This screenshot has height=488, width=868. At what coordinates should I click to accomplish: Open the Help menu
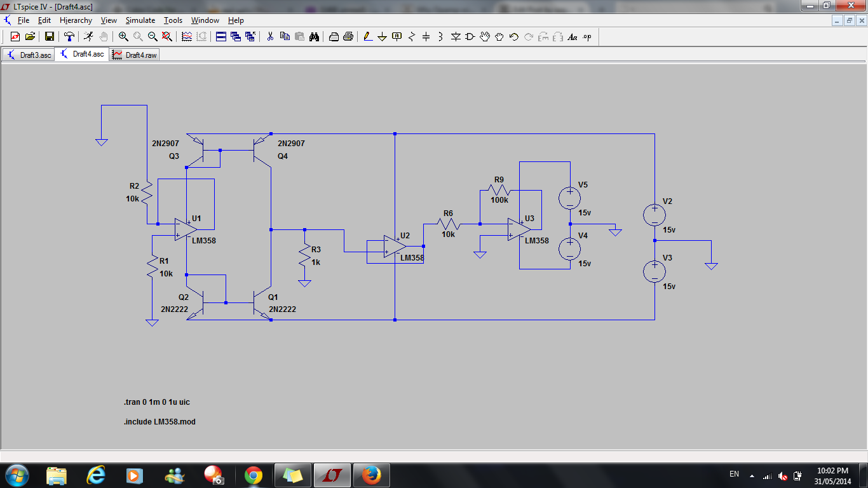pos(236,20)
